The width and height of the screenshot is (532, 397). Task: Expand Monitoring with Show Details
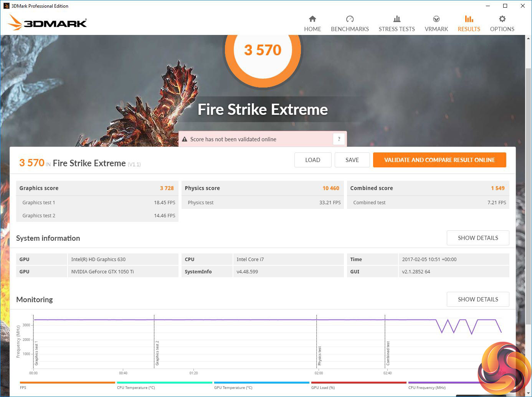point(477,299)
